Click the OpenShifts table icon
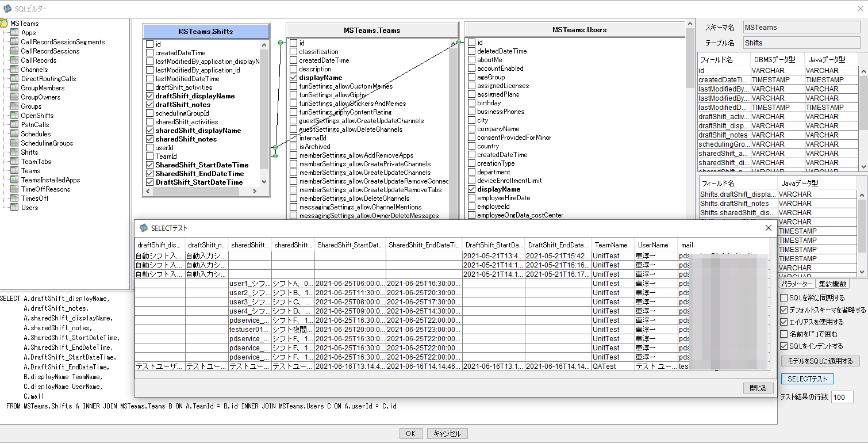868x443 pixels. tap(14, 116)
